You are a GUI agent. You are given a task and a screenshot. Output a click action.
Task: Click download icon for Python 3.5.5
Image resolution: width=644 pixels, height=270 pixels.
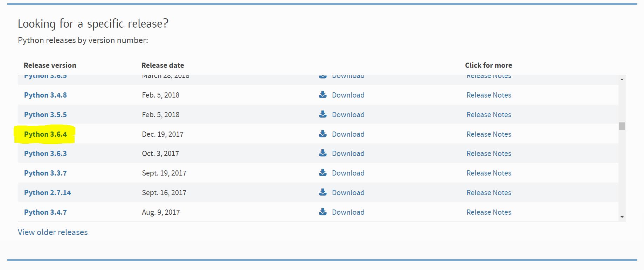click(323, 114)
